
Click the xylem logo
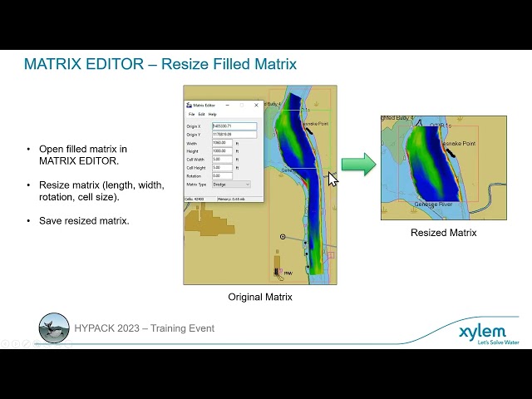[489, 334]
